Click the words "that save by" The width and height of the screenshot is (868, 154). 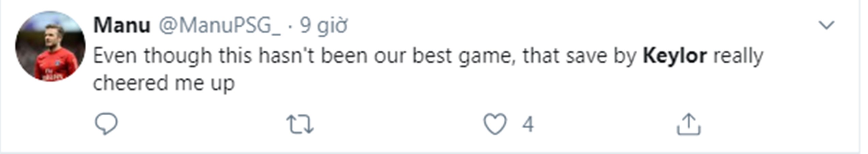[x=579, y=56]
